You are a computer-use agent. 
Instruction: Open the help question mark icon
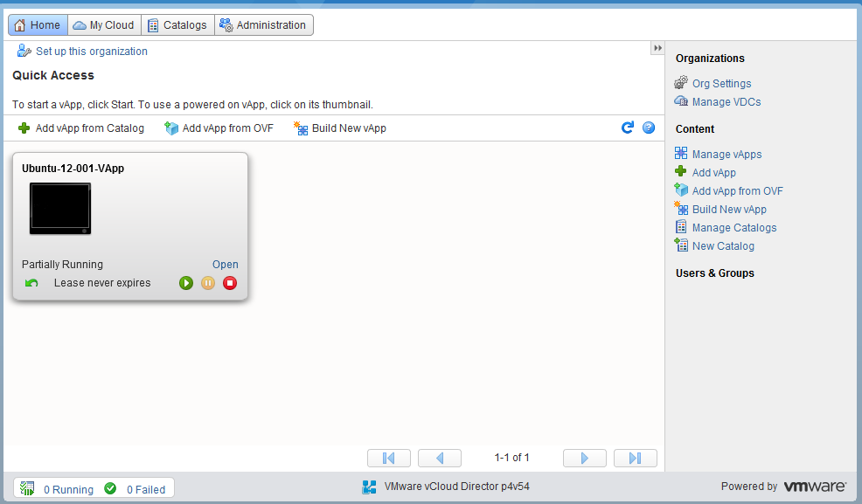click(x=649, y=128)
